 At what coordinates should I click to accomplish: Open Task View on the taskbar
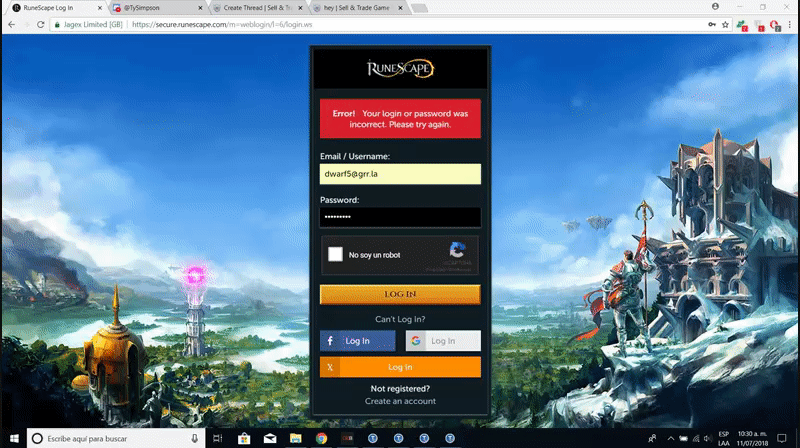click(218, 438)
